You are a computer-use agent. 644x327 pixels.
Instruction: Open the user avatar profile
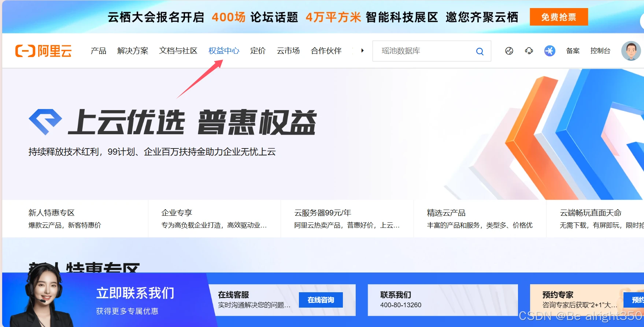[631, 51]
